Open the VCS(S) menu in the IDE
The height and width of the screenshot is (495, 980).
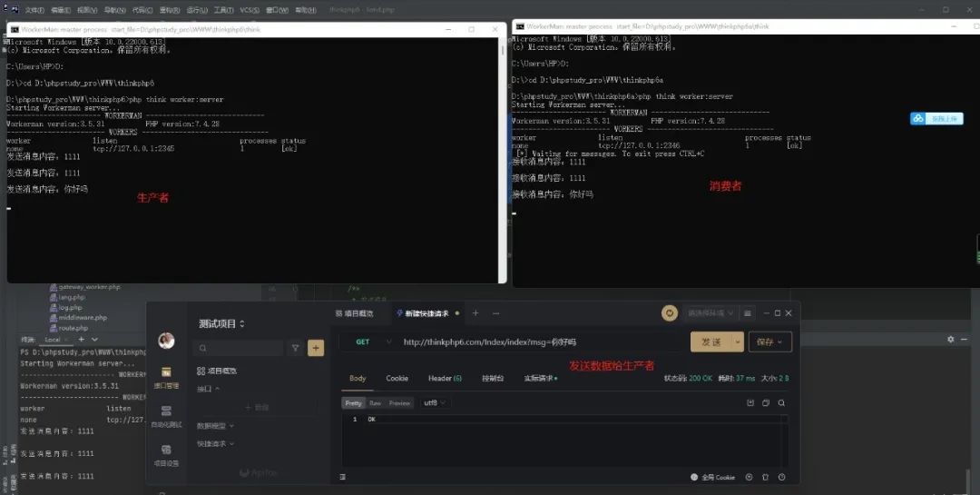tap(250, 10)
